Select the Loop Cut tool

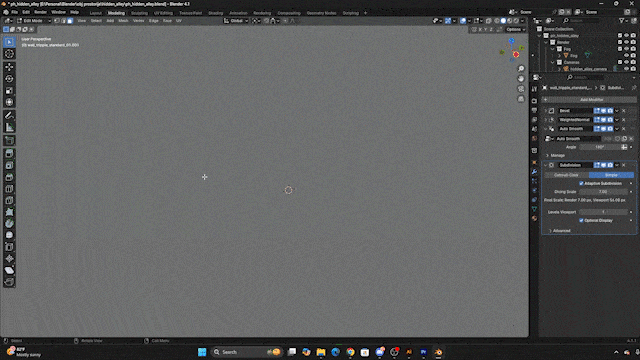9,189
